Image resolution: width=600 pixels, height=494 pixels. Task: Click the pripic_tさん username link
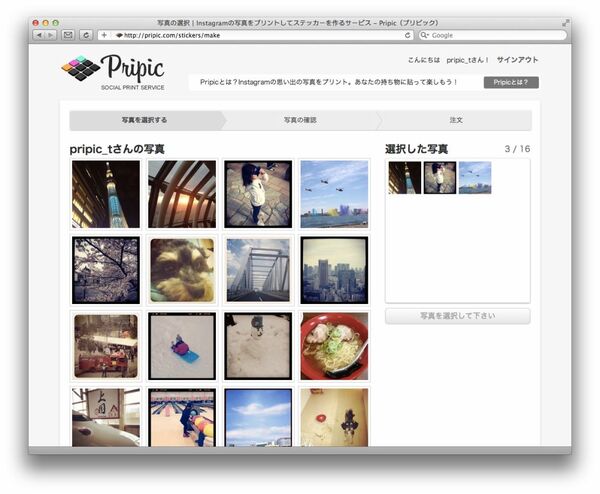pos(467,60)
